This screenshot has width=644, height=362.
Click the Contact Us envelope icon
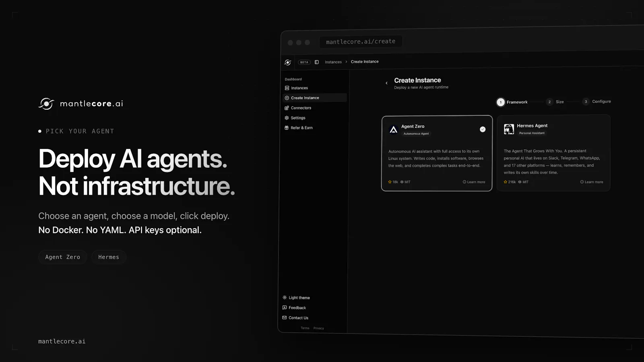[x=285, y=318]
